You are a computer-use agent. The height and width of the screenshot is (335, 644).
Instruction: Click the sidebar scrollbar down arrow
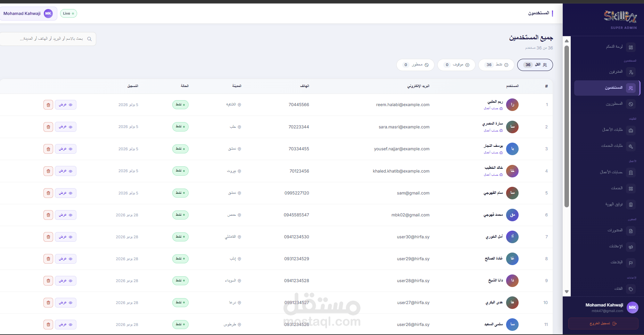click(567, 292)
